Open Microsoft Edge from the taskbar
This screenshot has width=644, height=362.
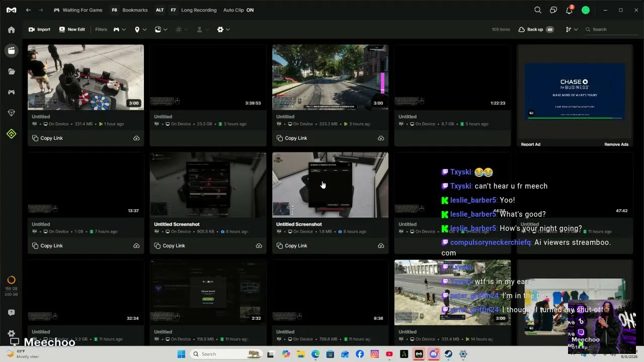315,354
